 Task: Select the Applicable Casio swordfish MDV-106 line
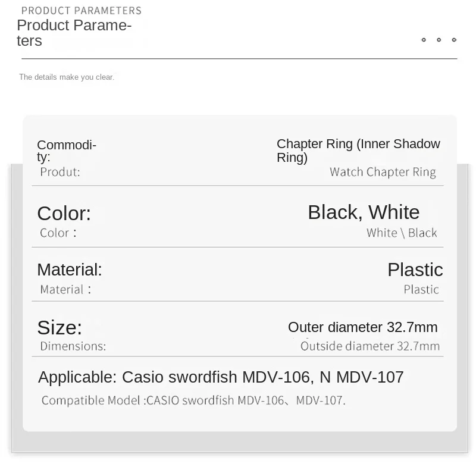221,377
